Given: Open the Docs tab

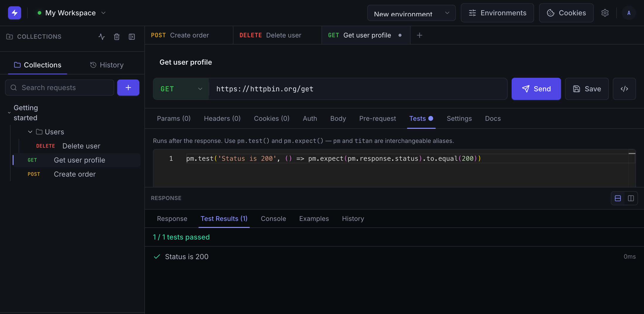Looking at the screenshot, I should (x=493, y=118).
